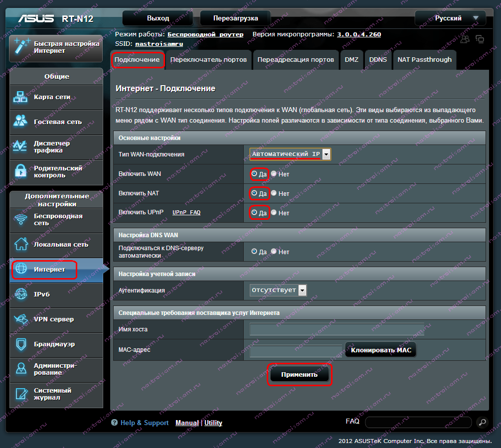Select 'Нет' for Включить NAT
Viewport: 501px width, 448px height.
point(274,193)
